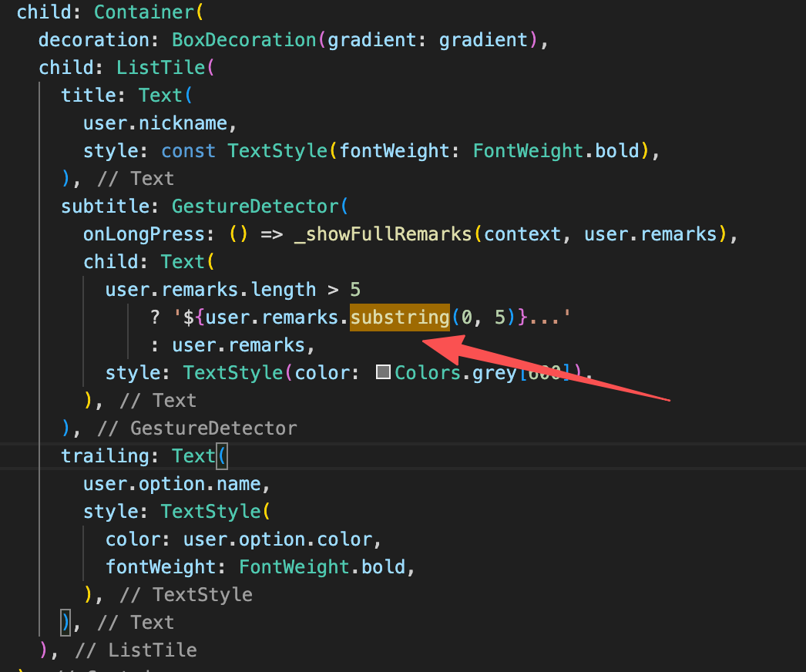Click the trailing property name
806x672 pixels.
tap(105, 456)
